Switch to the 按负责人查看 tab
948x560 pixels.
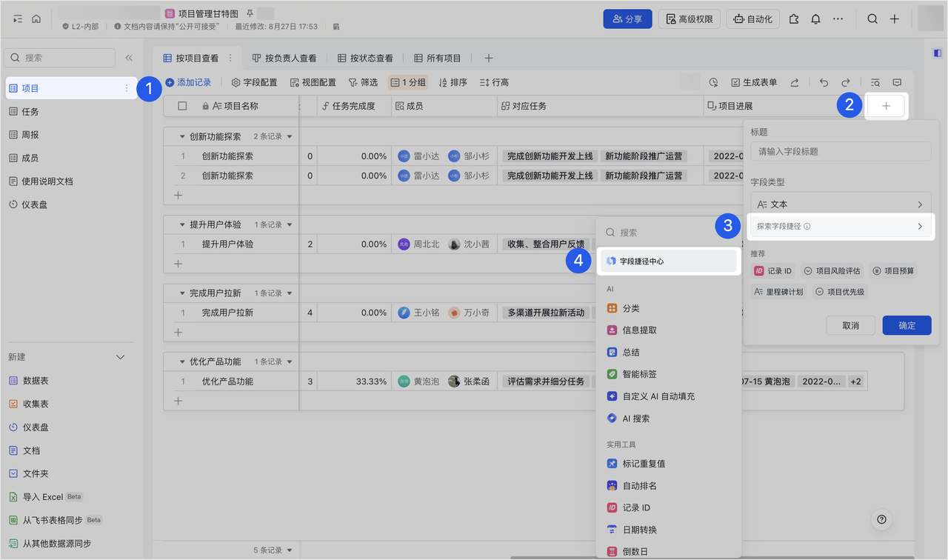(284, 58)
